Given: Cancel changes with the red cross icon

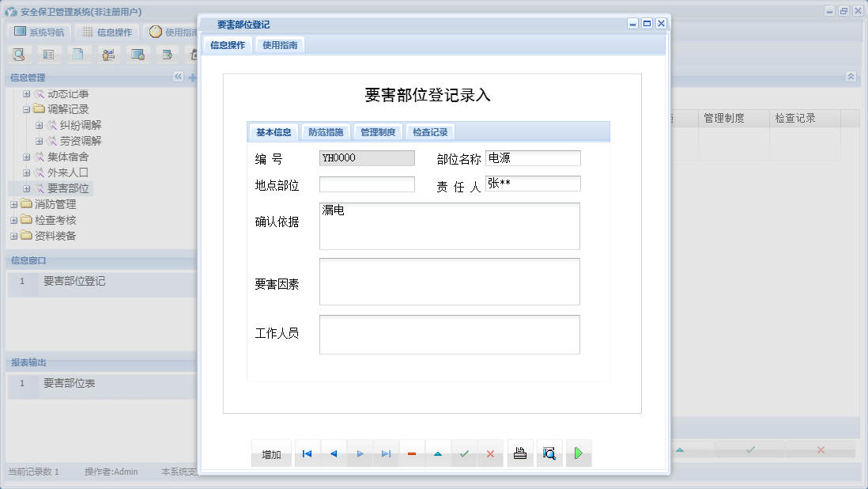Looking at the screenshot, I should [490, 453].
